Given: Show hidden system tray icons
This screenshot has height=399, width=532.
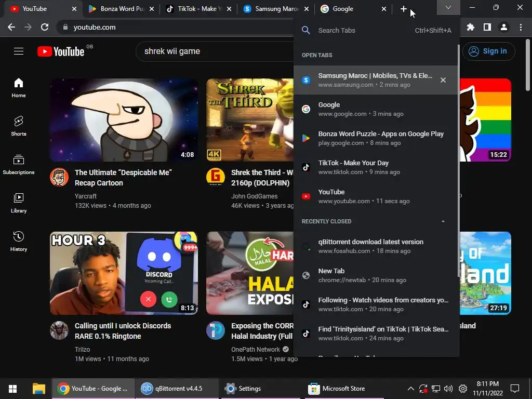Looking at the screenshot, I should click(410, 389).
